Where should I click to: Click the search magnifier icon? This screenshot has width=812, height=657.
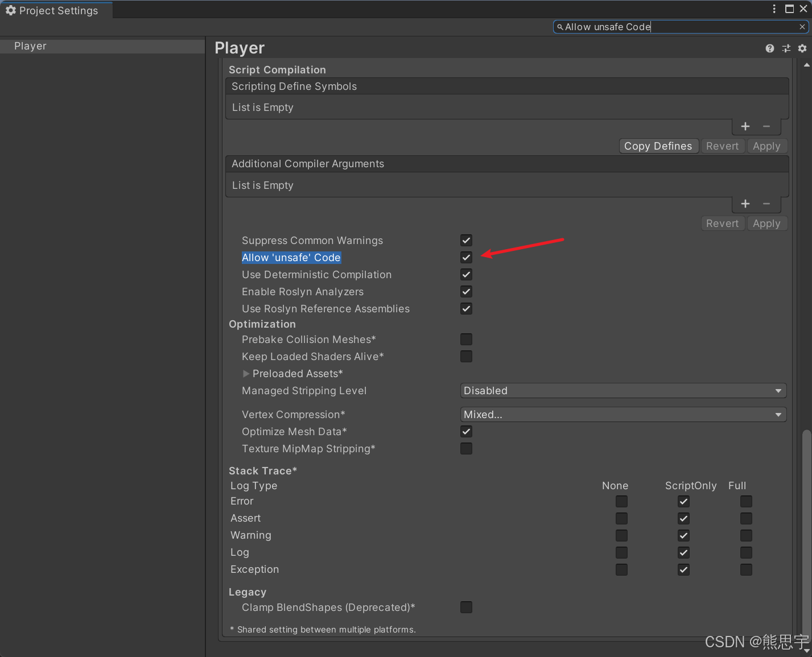[x=560, y=27]
